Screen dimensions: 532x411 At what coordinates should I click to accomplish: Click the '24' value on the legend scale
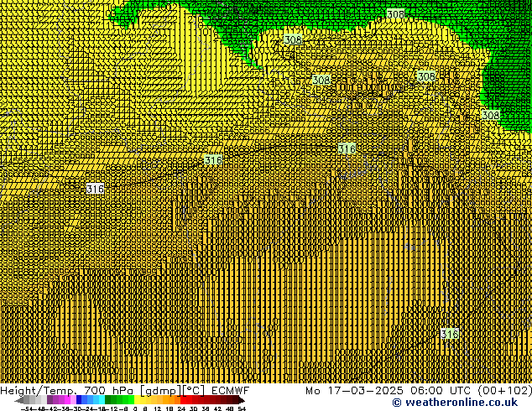click(x=181, y=408)
